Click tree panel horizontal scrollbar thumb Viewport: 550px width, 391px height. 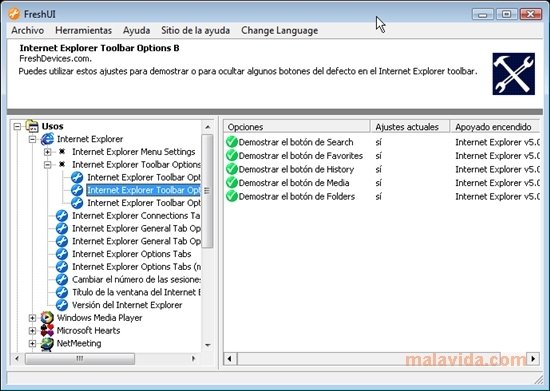pos(80,358)
